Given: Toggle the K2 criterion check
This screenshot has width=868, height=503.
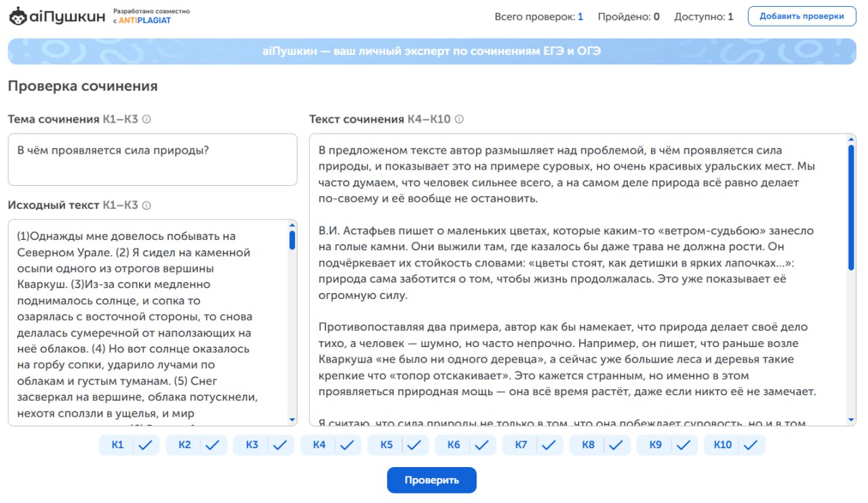Looking at the screenshot, I should 212,445.
